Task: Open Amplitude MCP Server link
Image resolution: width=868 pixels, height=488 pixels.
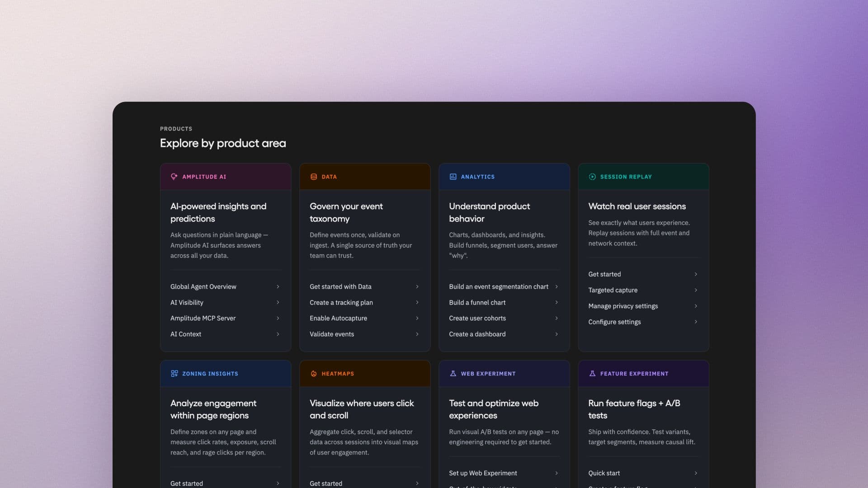Action: click(x=226, y=318)
